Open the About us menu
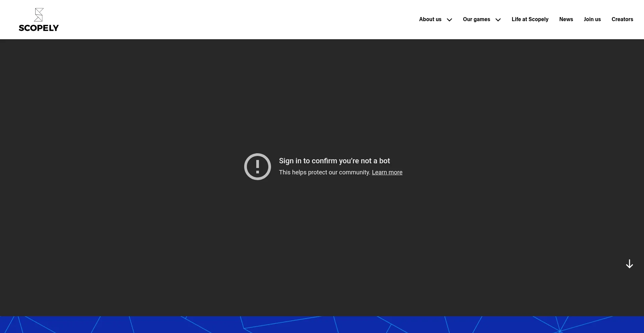 pos(430,19)
